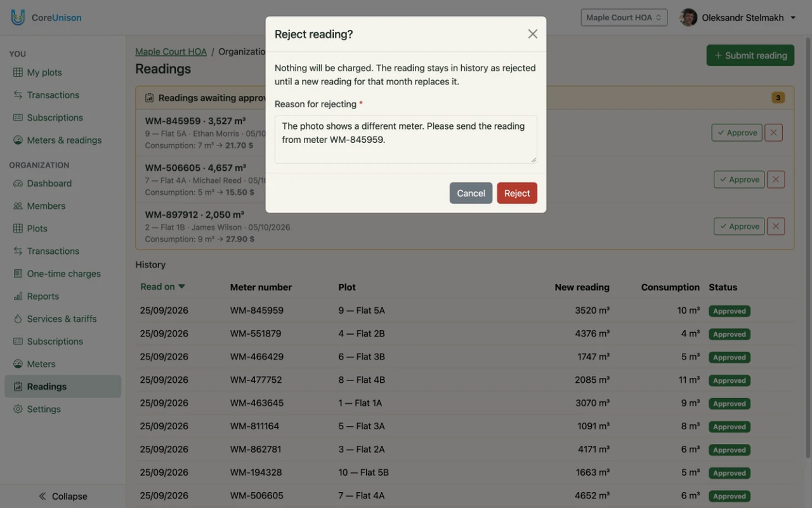
Task: Click plot 6 — Flat 3B in history
Action: [x=362, y=357]
